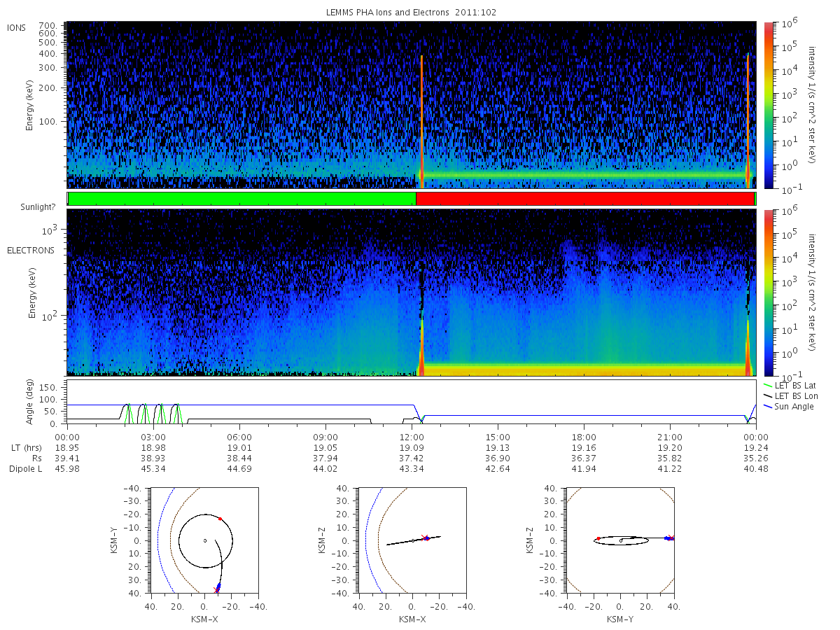Image resolution: width=840 pixels, height=630 pixels.
Task: Select the 'ELECTRONS' panel label
Action: tap(30, 250)
